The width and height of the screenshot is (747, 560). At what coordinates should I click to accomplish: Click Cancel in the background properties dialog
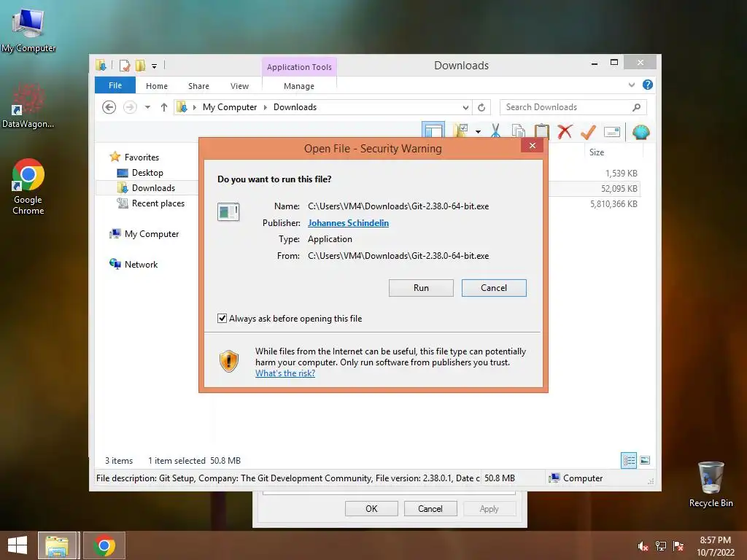click(x=430, y=508)
